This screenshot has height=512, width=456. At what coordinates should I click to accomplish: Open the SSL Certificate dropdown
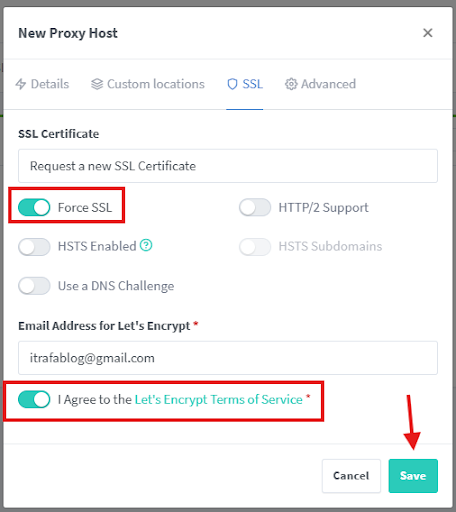228,166
